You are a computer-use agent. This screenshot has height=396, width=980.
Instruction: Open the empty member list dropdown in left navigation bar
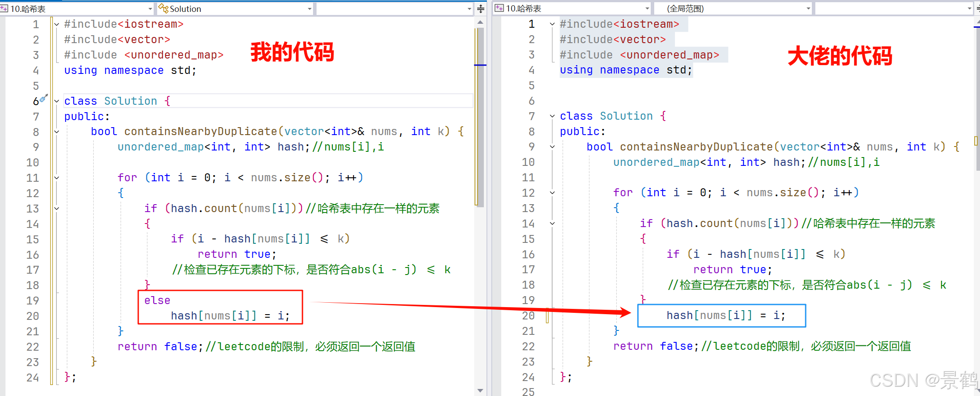pos(468,8)
